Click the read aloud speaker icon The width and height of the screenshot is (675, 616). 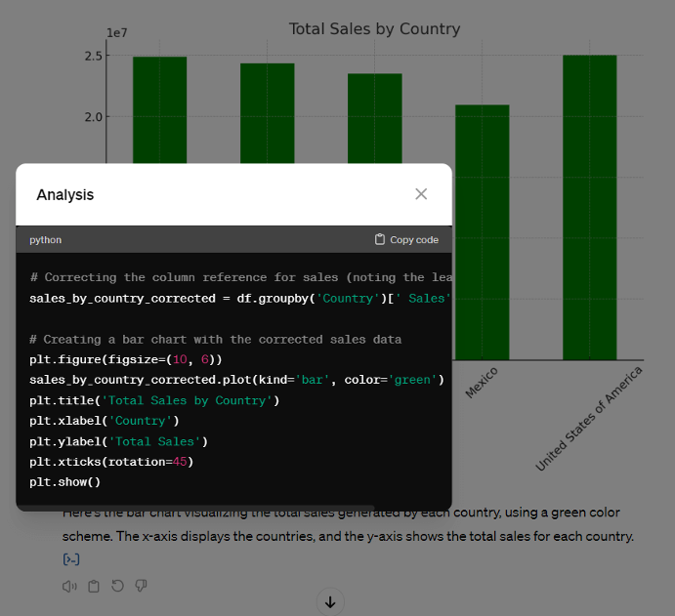point(69,586)
